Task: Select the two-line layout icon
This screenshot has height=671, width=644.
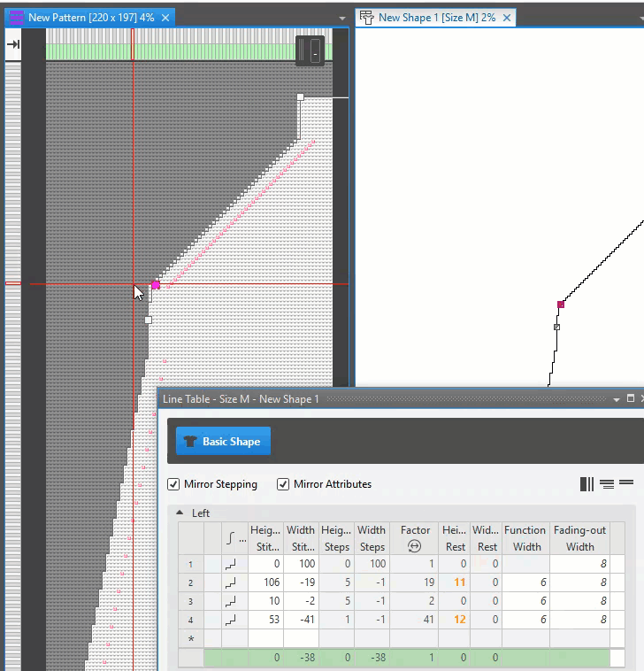Action: (626, 483)
